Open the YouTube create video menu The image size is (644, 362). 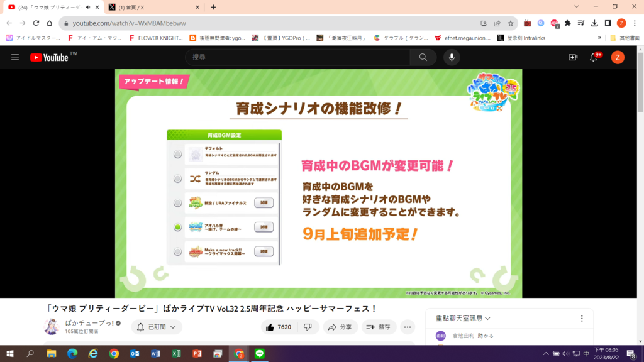point(573,57)
